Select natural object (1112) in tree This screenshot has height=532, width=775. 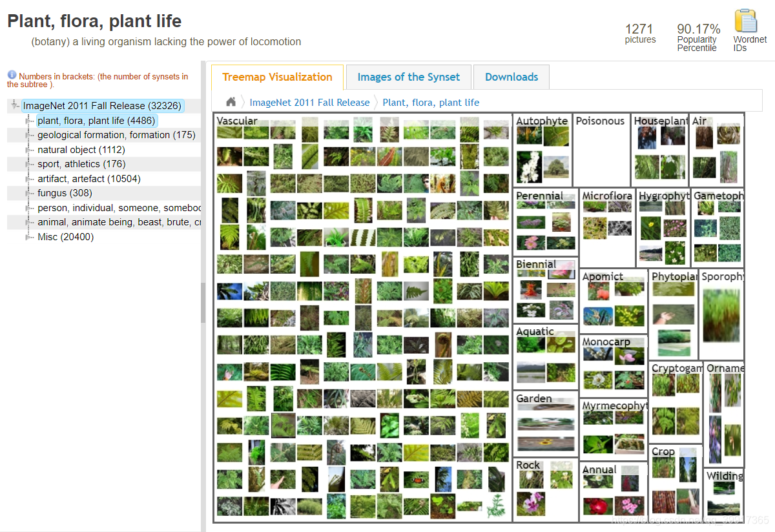click(x=81, y=150)
